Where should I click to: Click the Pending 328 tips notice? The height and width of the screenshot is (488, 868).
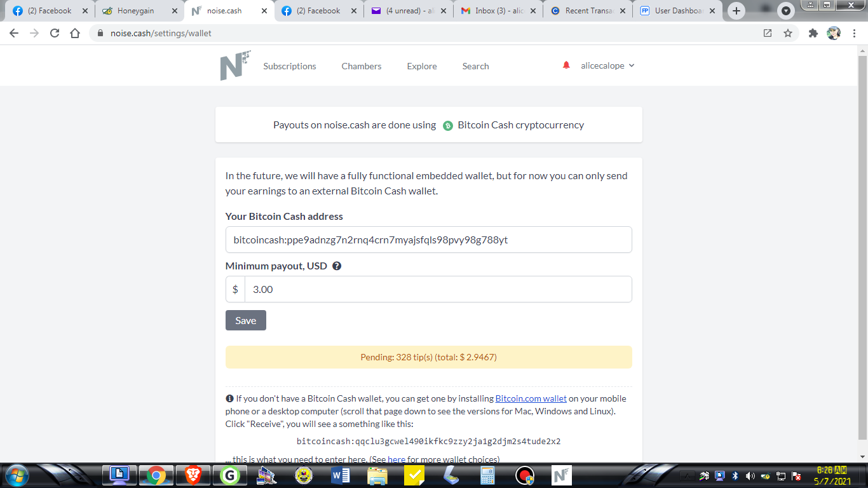coord(429,357)
